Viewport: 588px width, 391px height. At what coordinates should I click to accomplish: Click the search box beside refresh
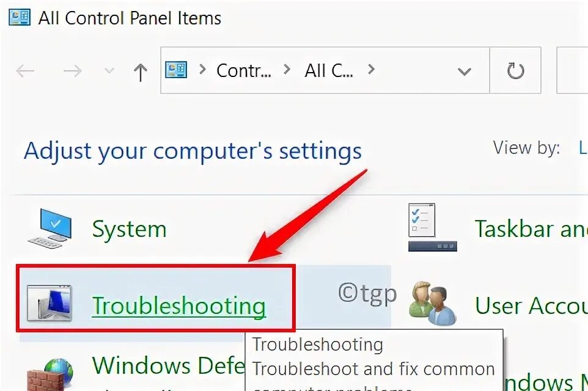(572, 70)
